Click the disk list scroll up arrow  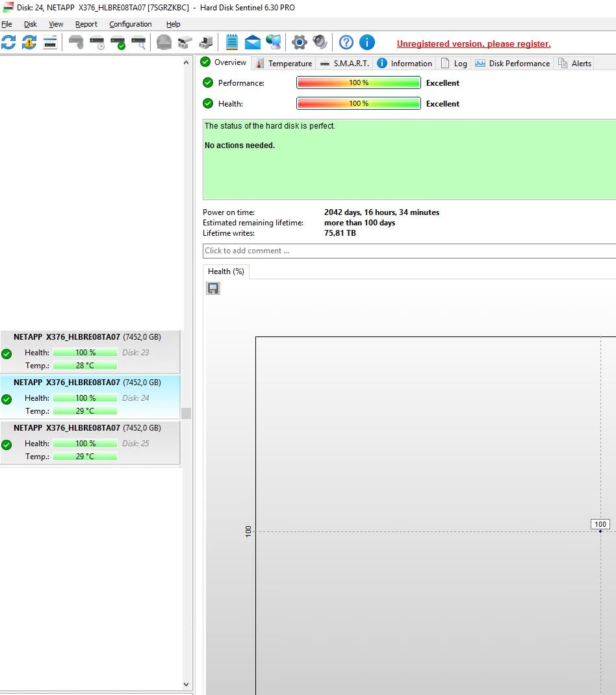[x=186, y=63]
